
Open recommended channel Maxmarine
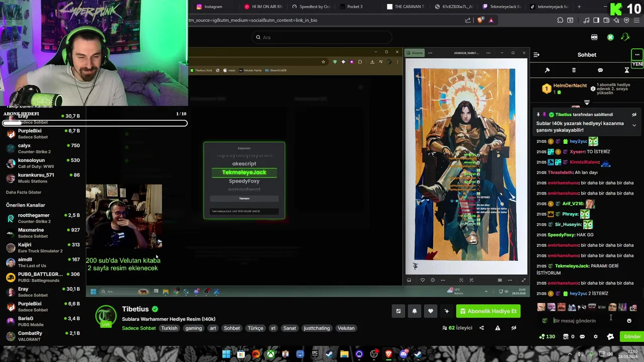(x=43, y=233)
